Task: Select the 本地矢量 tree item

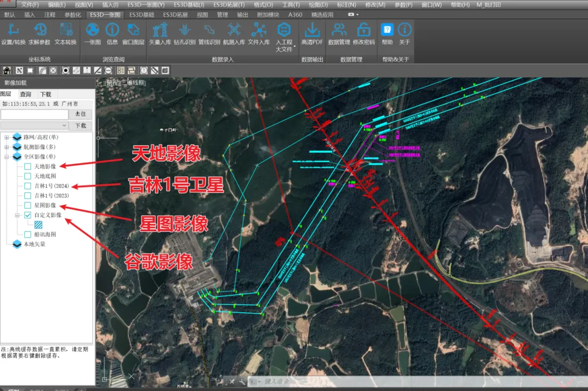Action: pyautogui.click(x=34, y=244)
